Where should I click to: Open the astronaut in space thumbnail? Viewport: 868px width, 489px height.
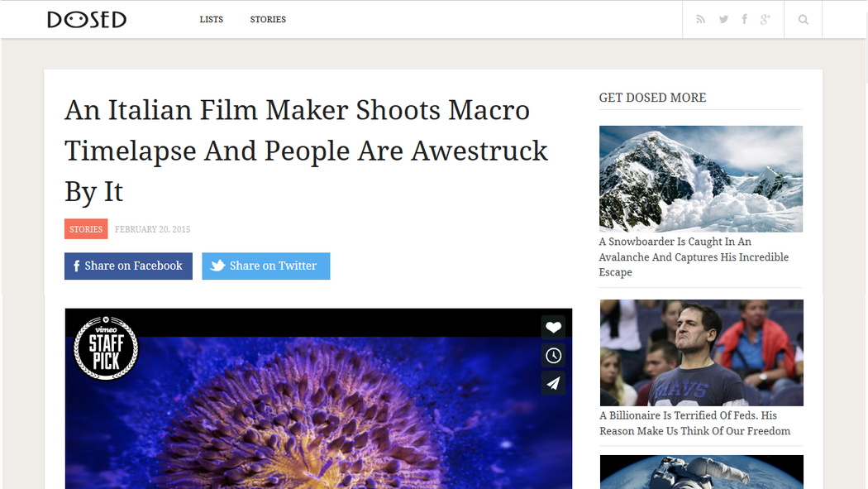(700, 473)
